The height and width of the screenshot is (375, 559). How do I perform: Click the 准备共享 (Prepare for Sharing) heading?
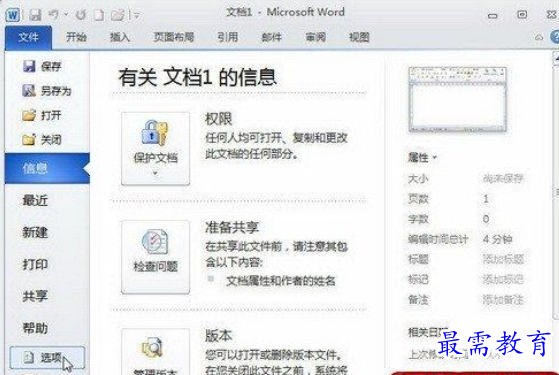[x=232, y=227]
